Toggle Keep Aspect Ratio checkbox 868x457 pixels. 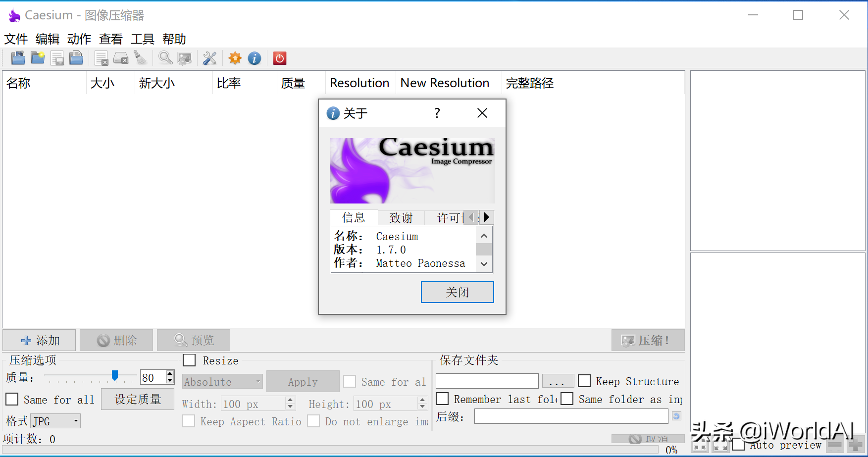189,421
